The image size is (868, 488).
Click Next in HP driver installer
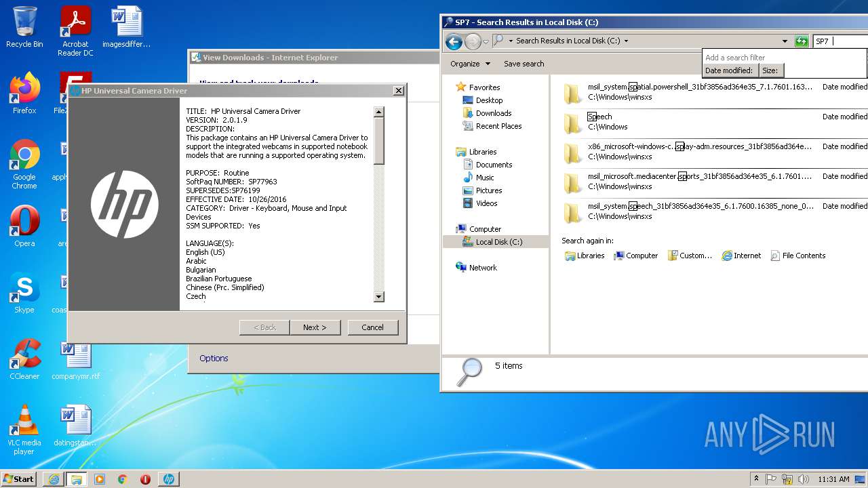(315, 327)
